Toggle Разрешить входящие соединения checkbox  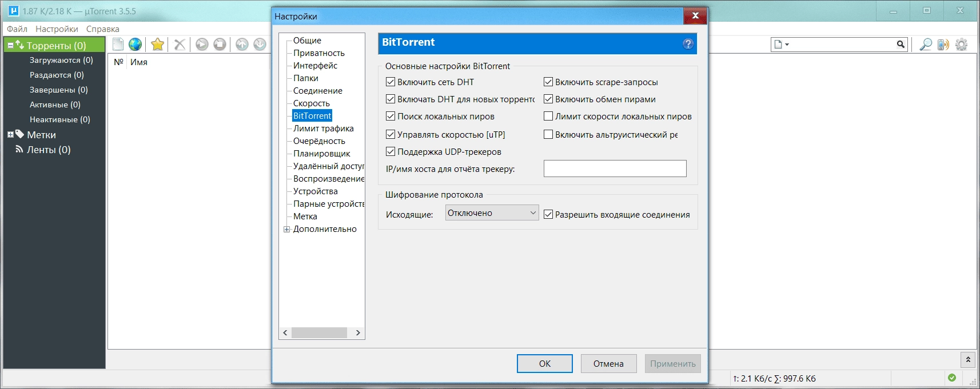548,214
